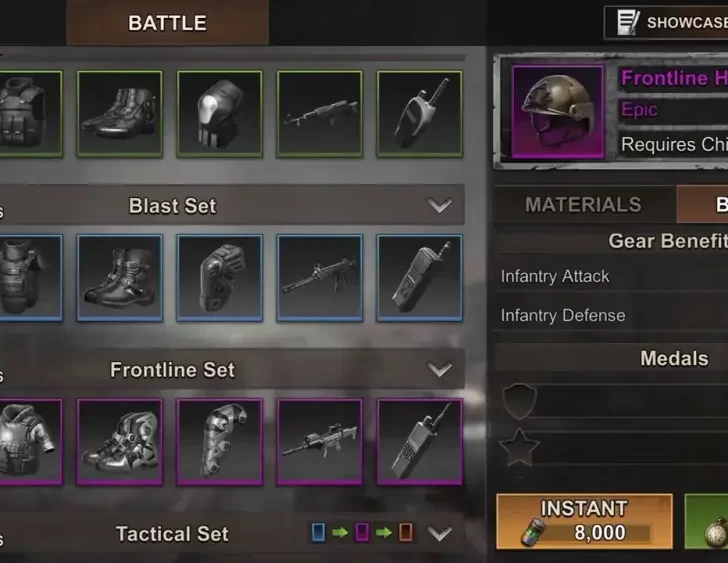Select the green-bordered knee pad item
Viewport: 728px width, 563px height.
[x=220, y=114]
